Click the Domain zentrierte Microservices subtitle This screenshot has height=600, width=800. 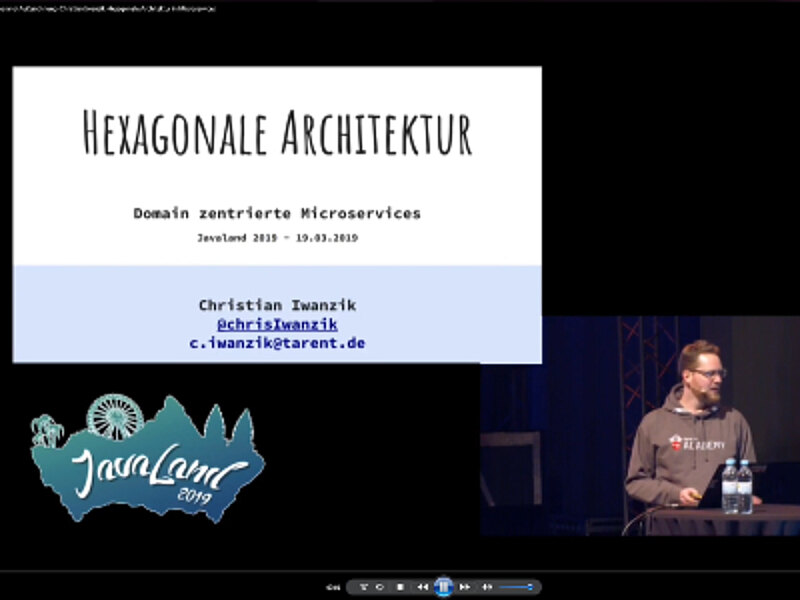click(x=277, y=213)
